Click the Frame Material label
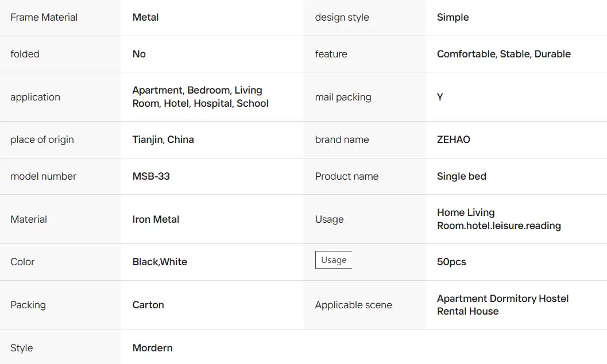This screenshot has height=364, width=607. click(44, 17)
